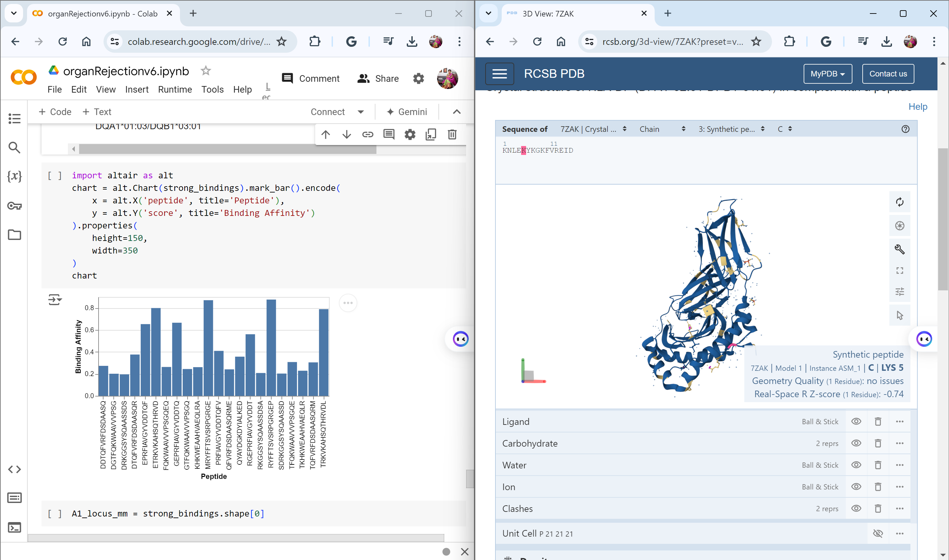Open the Colab variables inspector {x}
Image resolution: width=949 pixels, height=560 pixels.
14,176
